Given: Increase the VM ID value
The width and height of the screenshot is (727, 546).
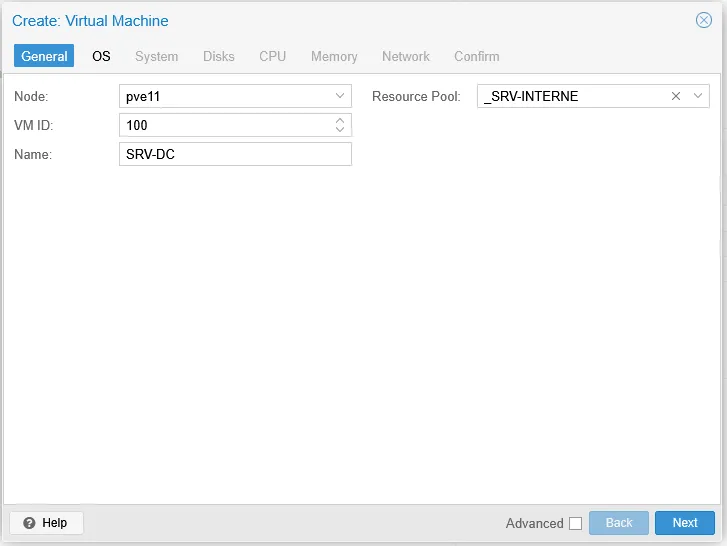Looking at the screenshot, I should click(340, 121).
